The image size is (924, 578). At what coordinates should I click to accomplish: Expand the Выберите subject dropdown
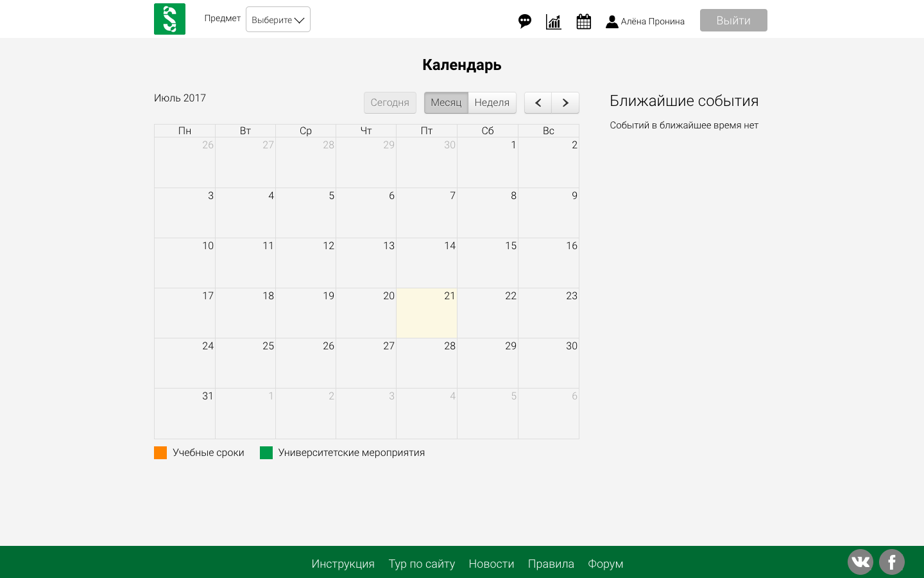pyautogui.click(x=277, y=19)
